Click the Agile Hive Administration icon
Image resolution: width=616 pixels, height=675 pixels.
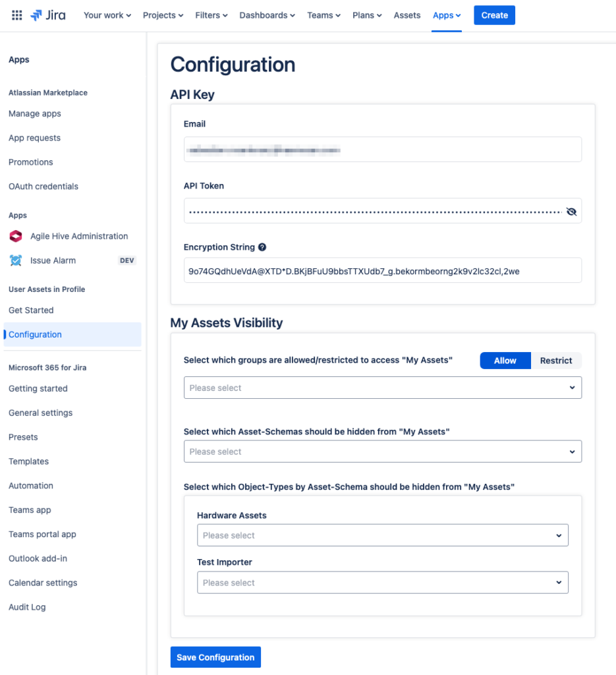pyautogui.click(x=16, y=236)
